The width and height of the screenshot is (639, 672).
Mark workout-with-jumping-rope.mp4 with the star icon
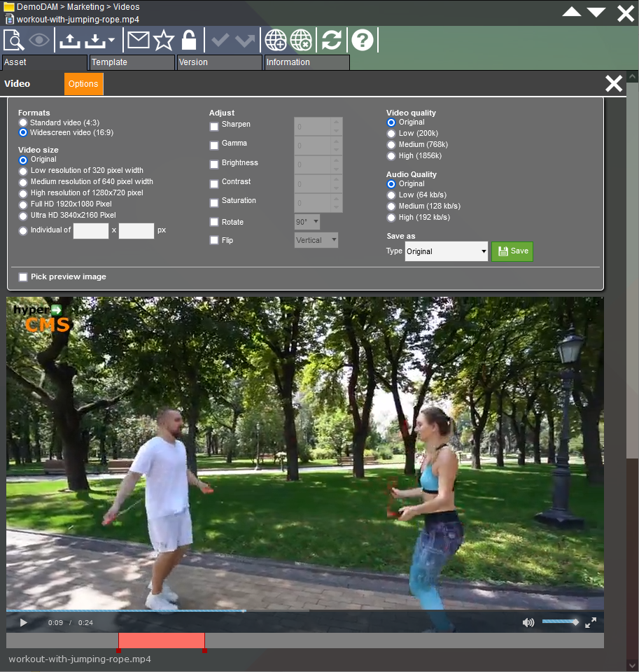tap(163, 40)
